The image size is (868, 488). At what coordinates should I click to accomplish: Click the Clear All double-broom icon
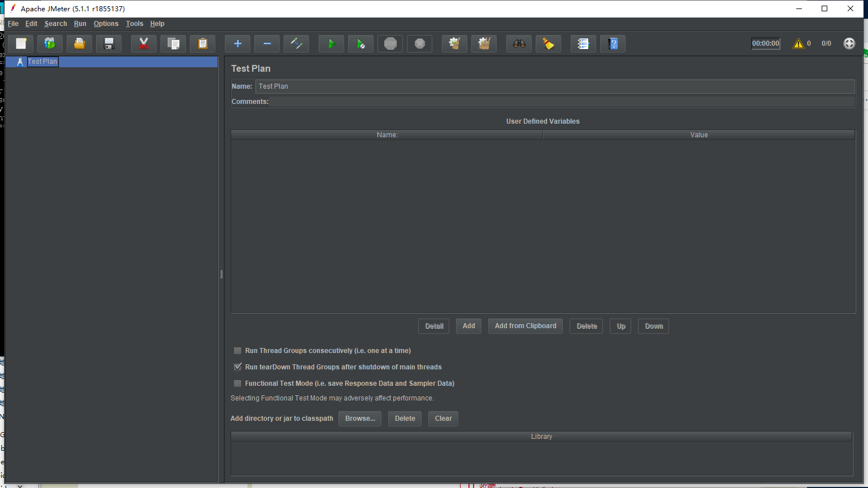484,43
